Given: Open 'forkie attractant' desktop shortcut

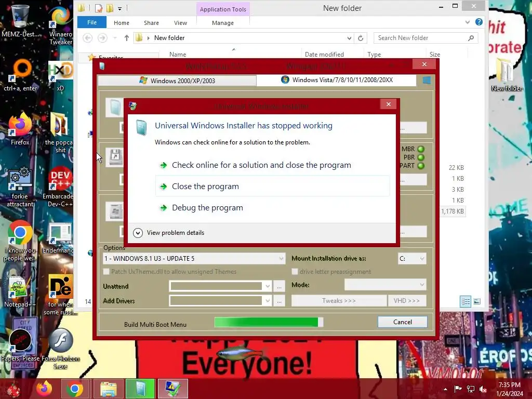Looking at the screenshot, I should [x=20, y=187].
